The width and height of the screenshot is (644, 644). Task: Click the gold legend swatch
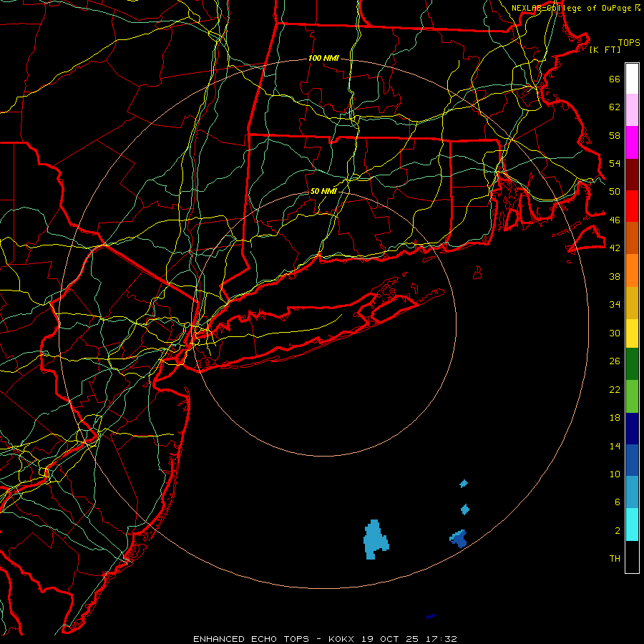pyautogui.click(x=632, y=303)
